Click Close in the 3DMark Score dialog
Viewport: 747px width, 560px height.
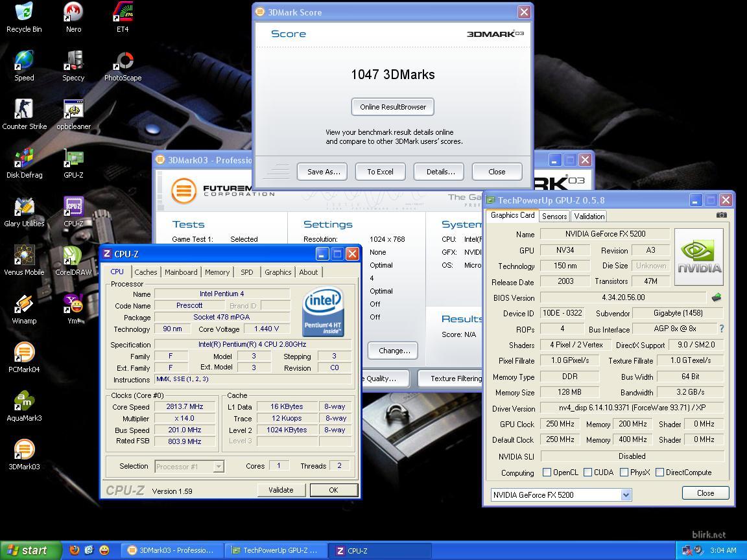(497, 172)
